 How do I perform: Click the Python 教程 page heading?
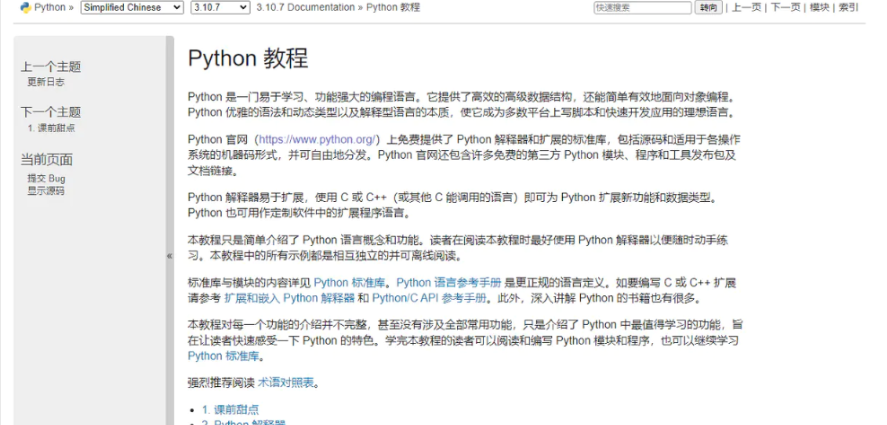click(x=248, y=58)
